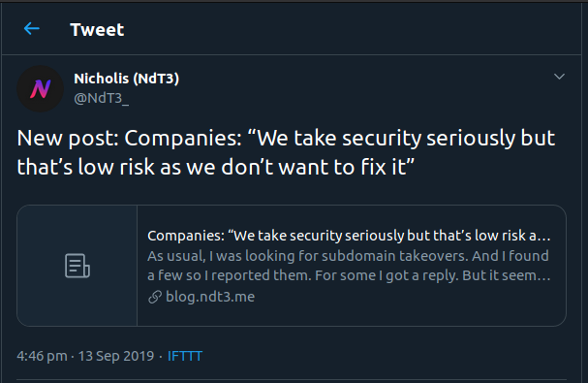Open the tweet options chevron menu
The height and width of the screenshot is (383, 588).
click(559, 77)
